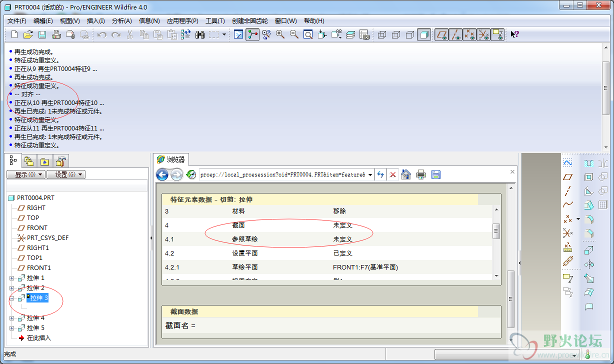Click the Zoom Out magnifier
This screenshot has height=364, width=614.
click(294, 34)
